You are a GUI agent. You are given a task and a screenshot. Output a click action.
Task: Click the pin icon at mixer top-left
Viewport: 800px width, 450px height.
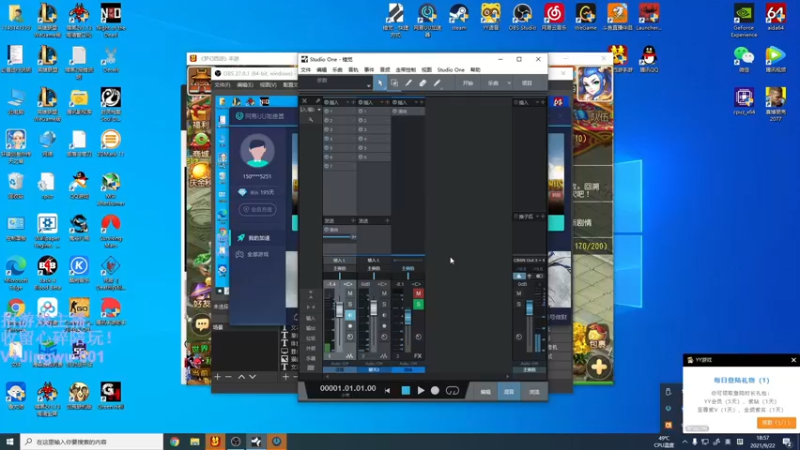tap(317, 101)
